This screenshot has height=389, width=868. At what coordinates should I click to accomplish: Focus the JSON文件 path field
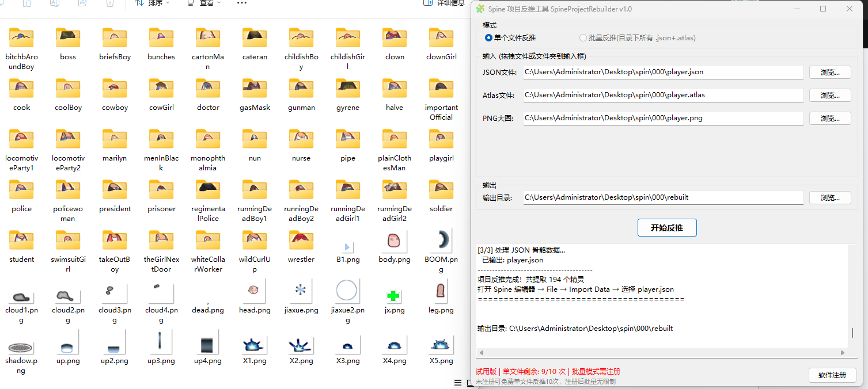pyautogui.click(x=662, y=73)
